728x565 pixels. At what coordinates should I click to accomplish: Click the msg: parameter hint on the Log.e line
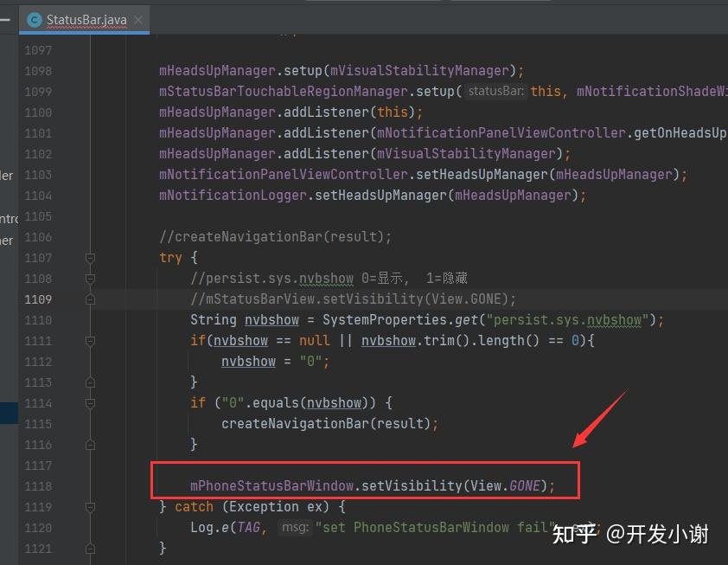click(x=296, y=527)
